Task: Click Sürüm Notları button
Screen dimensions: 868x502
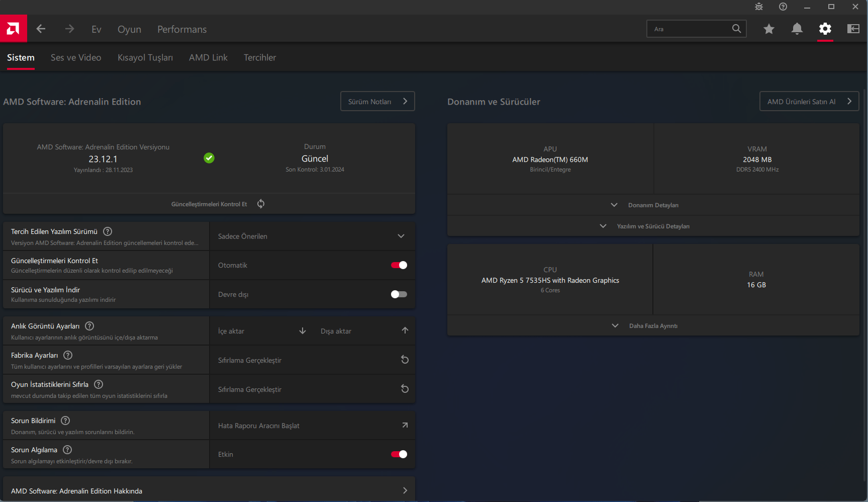Action: click(x=377, y=101)
